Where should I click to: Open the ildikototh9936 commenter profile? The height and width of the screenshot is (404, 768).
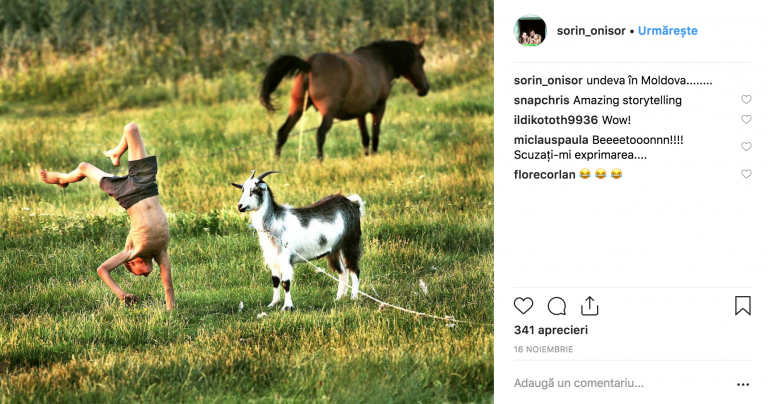pos(556,120)
